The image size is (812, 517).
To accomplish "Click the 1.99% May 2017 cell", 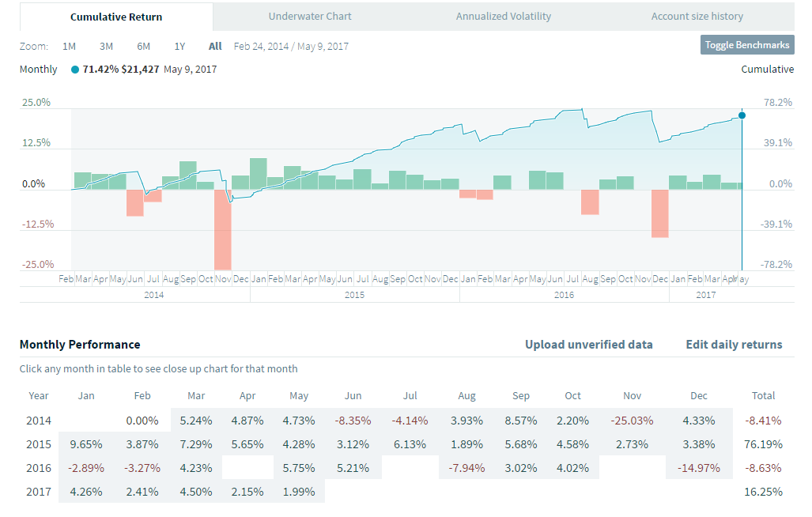I will [300, 491].
